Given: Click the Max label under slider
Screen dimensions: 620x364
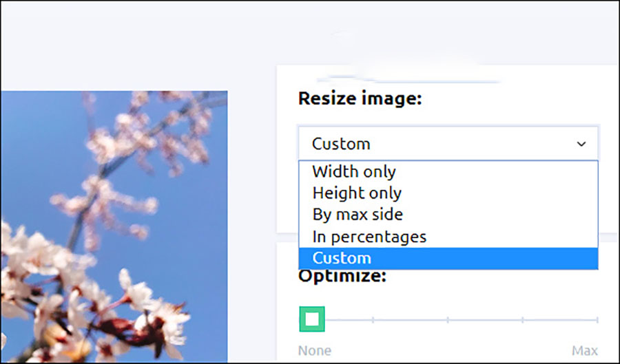Looking at the screenshot, I should point(584,351).
